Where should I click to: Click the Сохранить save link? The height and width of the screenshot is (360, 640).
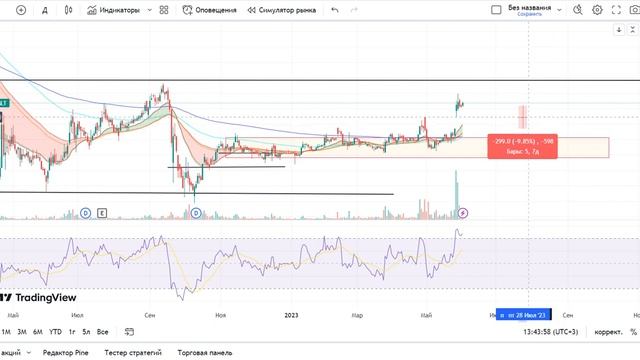tap(529, 14)
